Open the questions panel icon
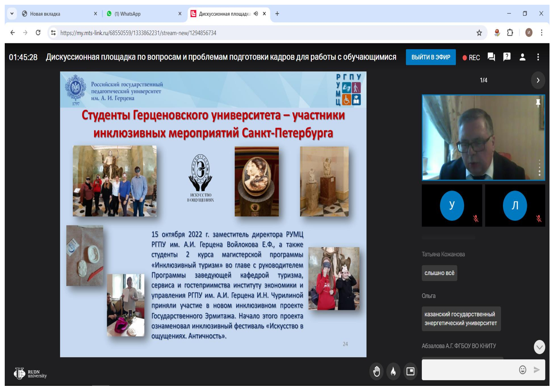 (507, 57)
